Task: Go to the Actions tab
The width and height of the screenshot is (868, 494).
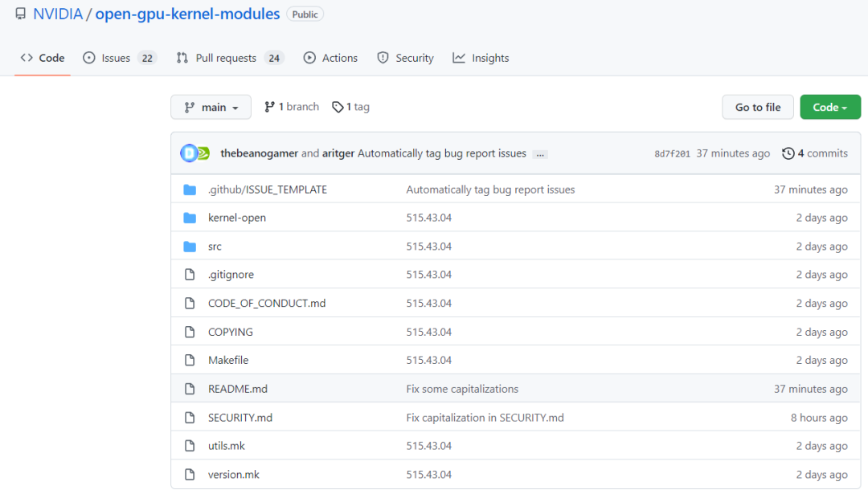Action: click(330, 58)
